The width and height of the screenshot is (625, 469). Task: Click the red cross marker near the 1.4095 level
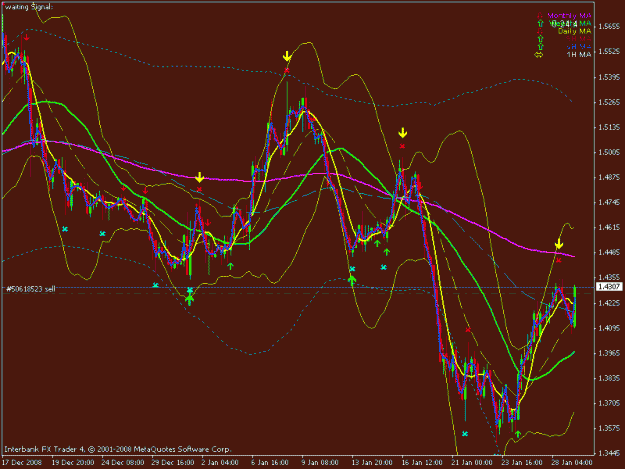[468, 330]
